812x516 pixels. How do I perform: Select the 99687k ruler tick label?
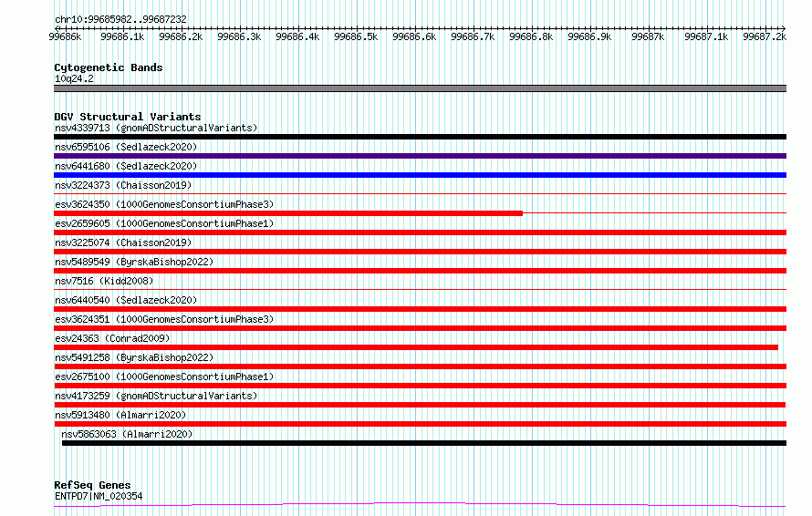pyautogui.click(x=648, y=36)
